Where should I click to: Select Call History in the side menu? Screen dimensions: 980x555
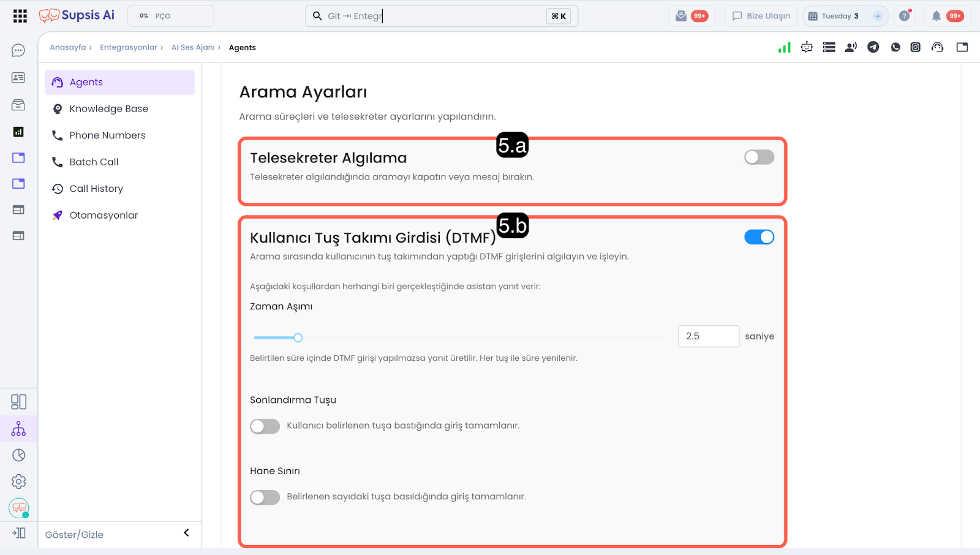[x=96, y=189]
